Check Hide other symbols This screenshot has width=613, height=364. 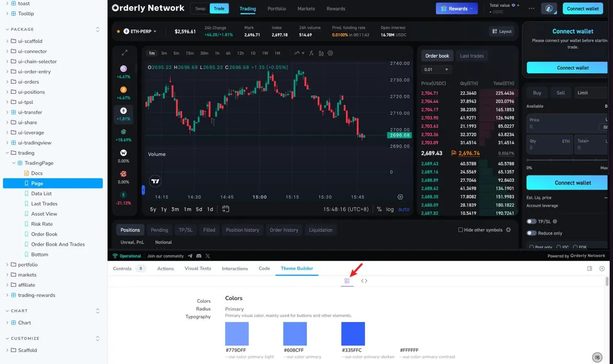tap(460, 230)
